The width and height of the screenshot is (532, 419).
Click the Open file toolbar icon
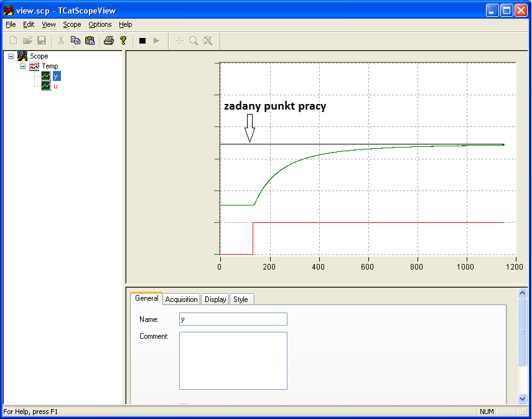tap(27, 40)
